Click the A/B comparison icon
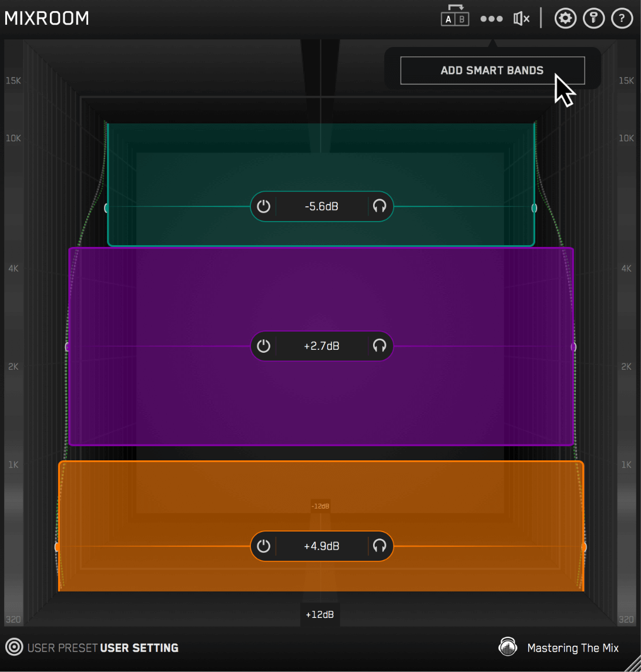This screenshot has width=641, height=672. pos(455,17)
